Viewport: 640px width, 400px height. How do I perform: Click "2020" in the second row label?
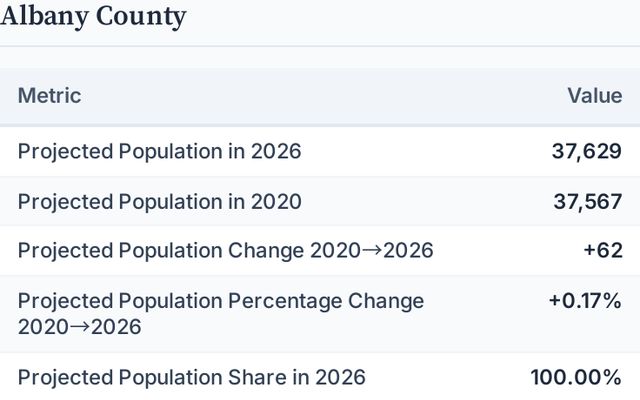click(x=277, y=201)
